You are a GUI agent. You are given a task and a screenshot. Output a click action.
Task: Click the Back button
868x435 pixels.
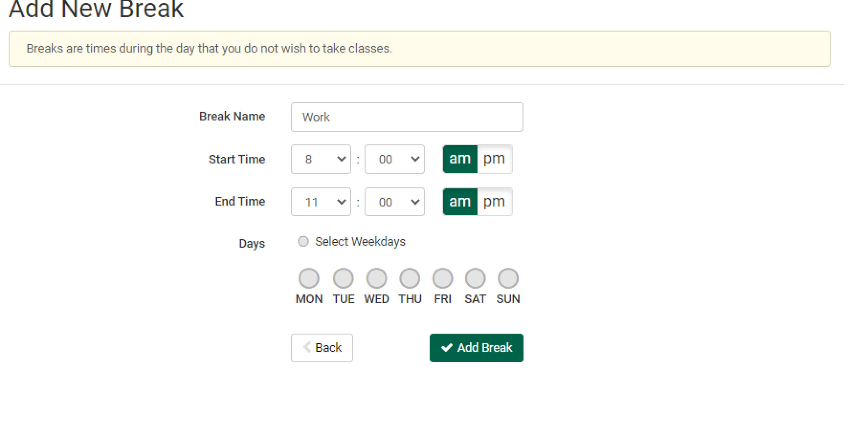click(x=321, y=348)
